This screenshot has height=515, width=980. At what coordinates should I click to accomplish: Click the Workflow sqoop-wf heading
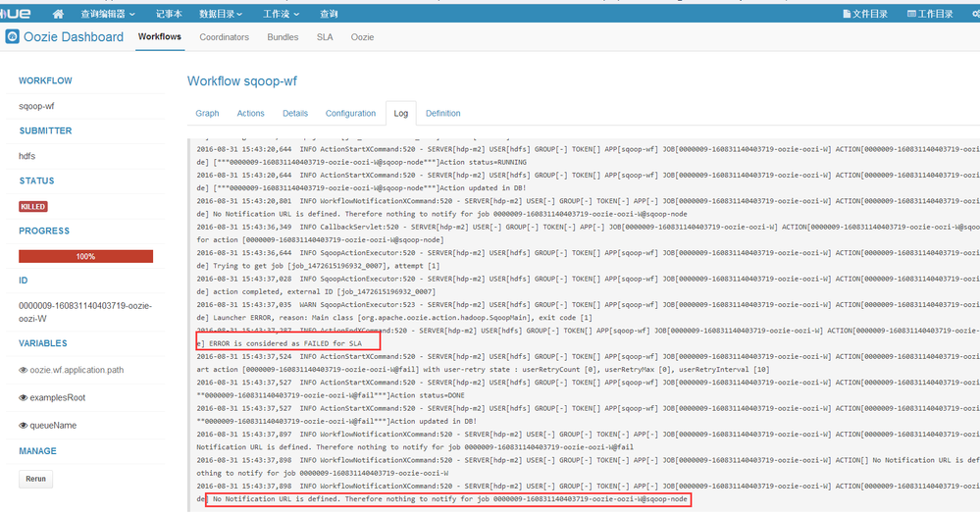tap(242, 81)
